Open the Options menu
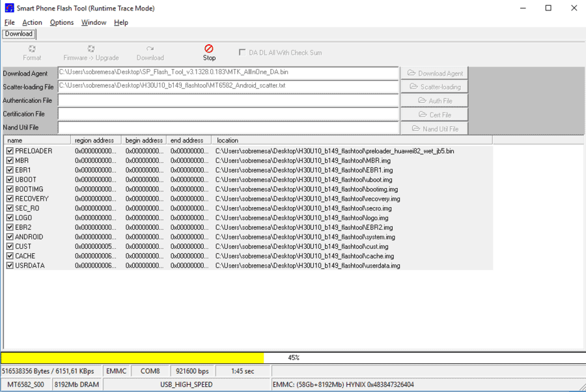The width and height of the screenshot is (586, 392). pos(62,22)
